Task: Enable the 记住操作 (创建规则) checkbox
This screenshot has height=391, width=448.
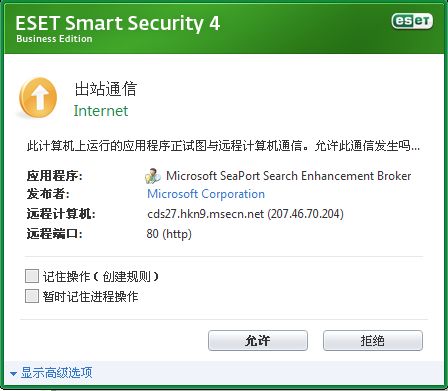Action: (32, 276)
